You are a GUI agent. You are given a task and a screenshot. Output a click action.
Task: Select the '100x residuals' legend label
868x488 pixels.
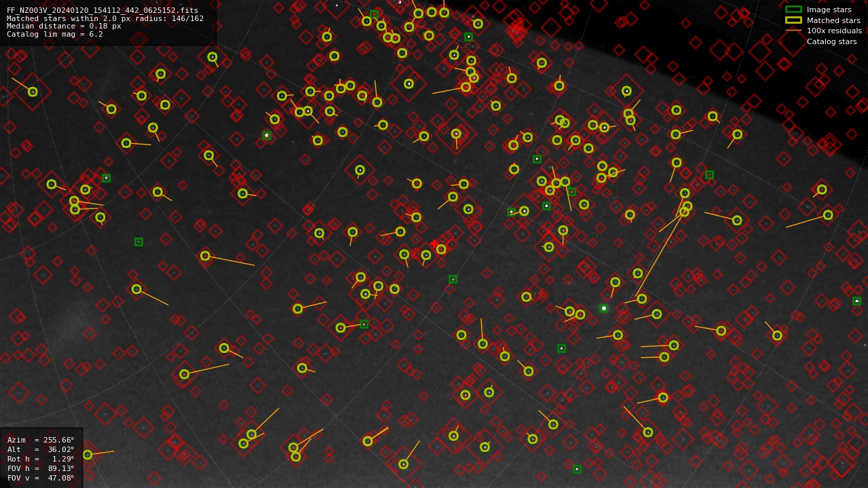point(834,31)
